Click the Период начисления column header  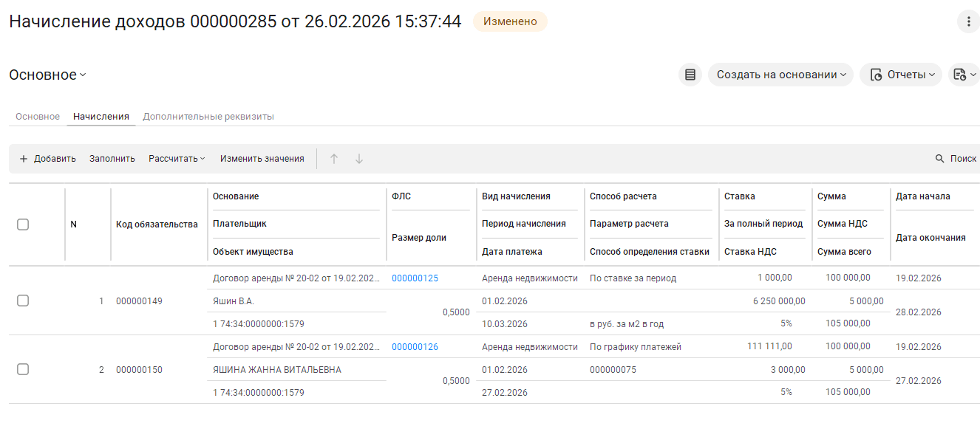click(x=524, y=224)
